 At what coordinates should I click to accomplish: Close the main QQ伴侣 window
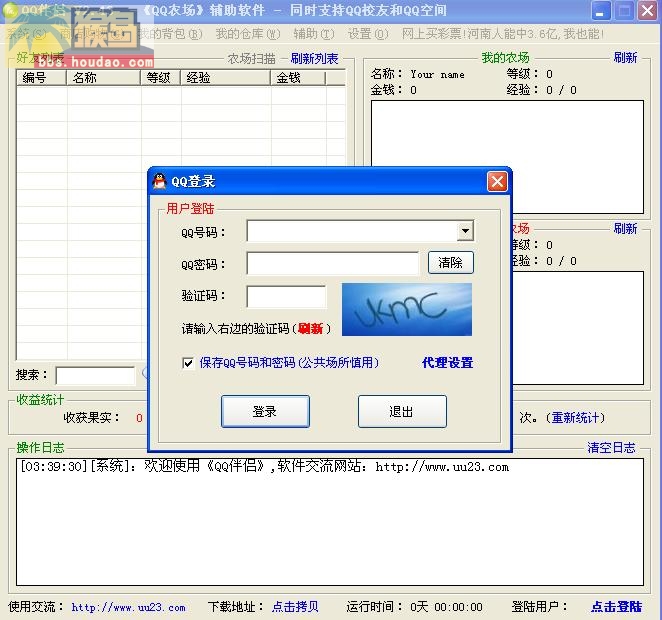coord(647,10)
